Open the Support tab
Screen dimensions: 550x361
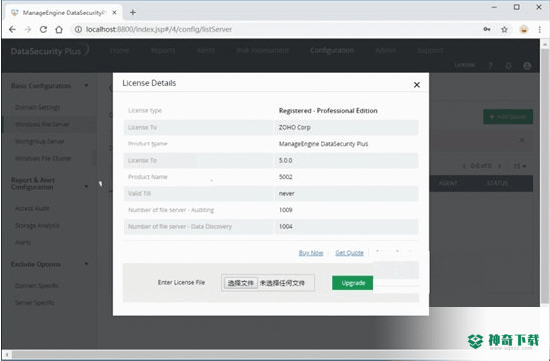tap(430, 51)
